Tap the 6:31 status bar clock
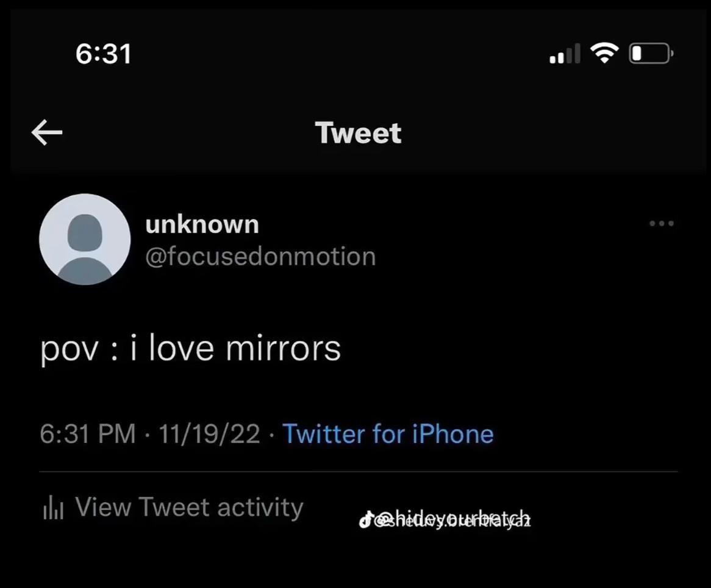Screen dimensions: 711x588 (104, 54)
